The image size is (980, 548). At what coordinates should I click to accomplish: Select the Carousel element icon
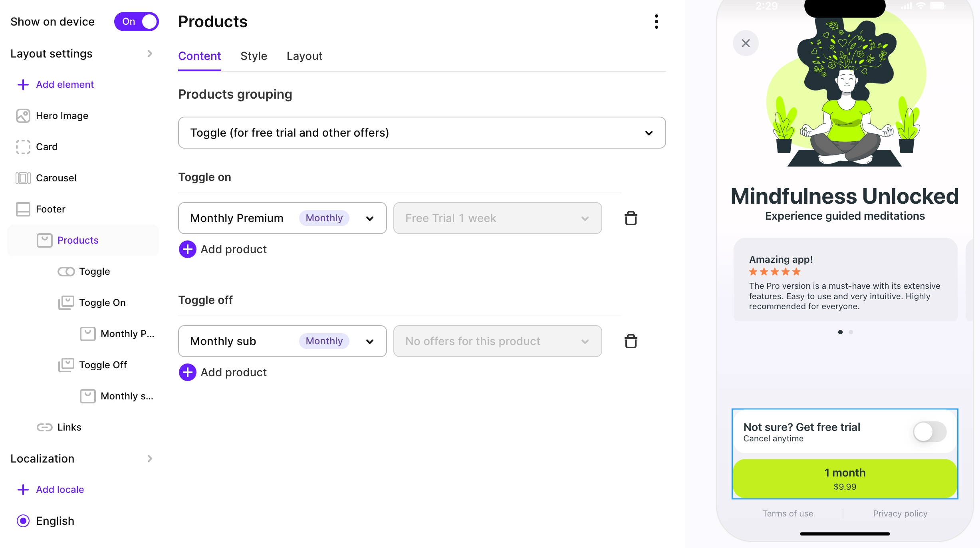23,178
